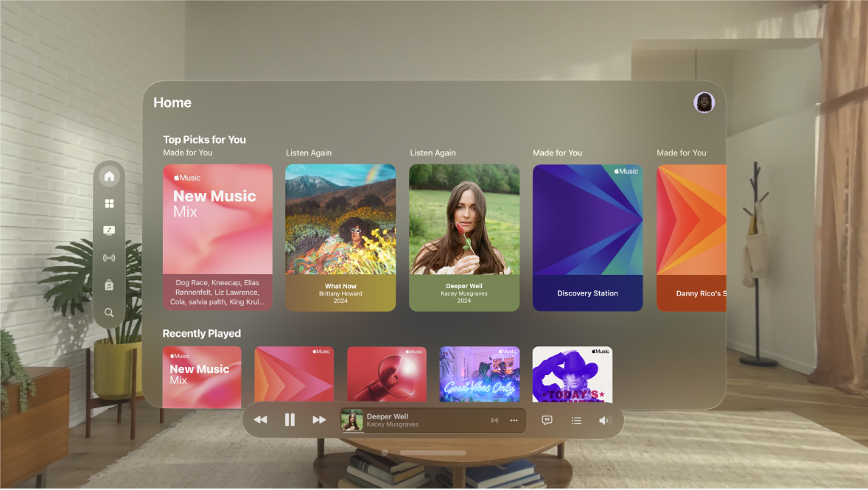The width and height of the screenshot is (868, 490).
Task: Open the red arrow station in Recently Played
Action: pos(294,374)
